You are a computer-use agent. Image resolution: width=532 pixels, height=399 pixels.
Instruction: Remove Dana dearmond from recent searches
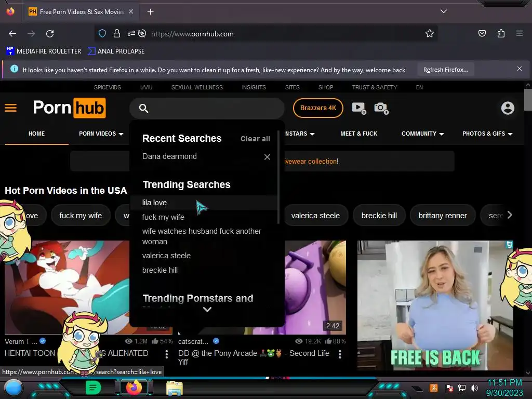click(x=267, y=157)
